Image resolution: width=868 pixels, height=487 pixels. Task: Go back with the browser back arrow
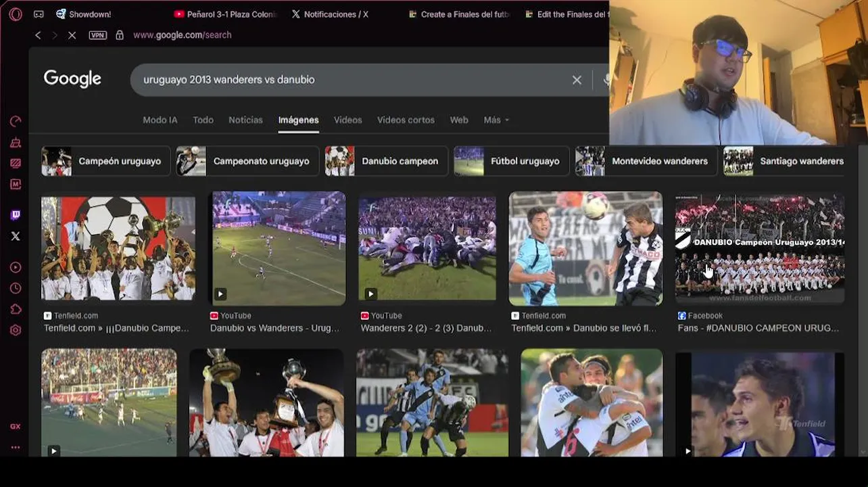tap(38, 35)
